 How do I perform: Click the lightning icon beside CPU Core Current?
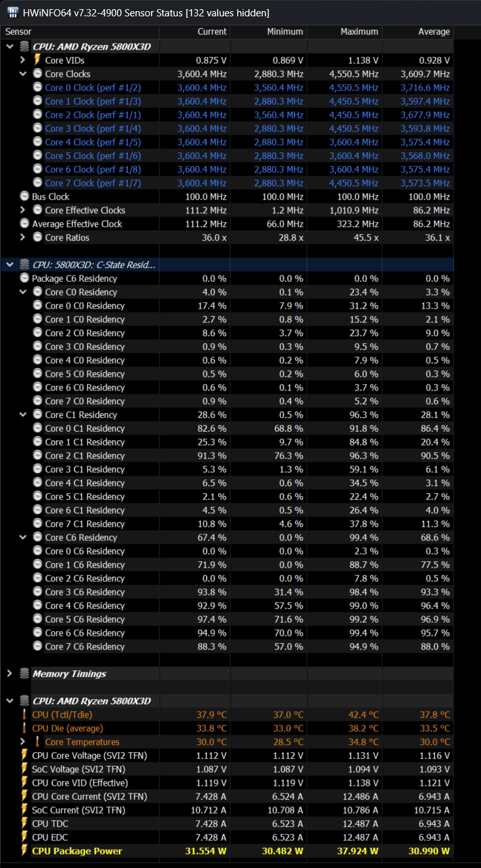click(x=24, y=797)
